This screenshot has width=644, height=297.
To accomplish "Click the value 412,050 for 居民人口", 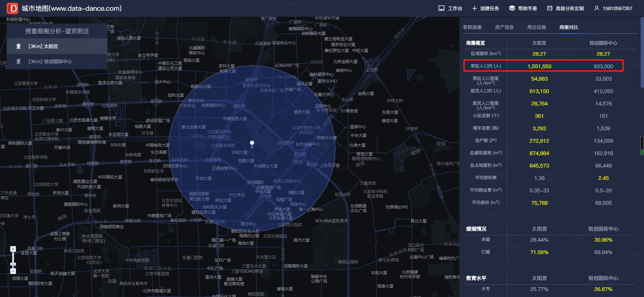I will click(603, 91).
